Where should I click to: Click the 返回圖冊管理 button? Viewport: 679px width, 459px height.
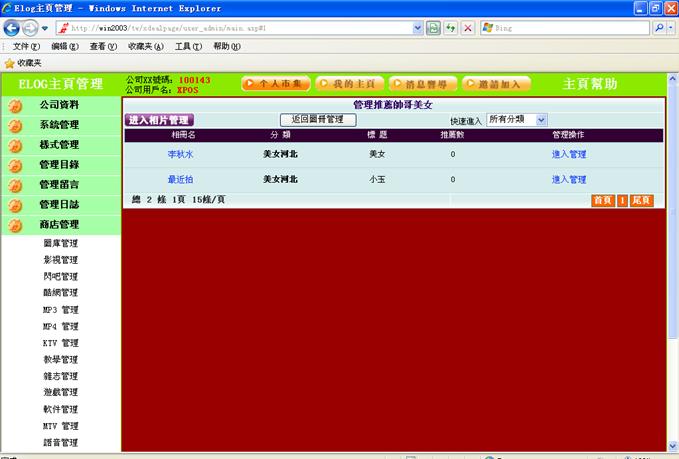click(x=317, y=119)
